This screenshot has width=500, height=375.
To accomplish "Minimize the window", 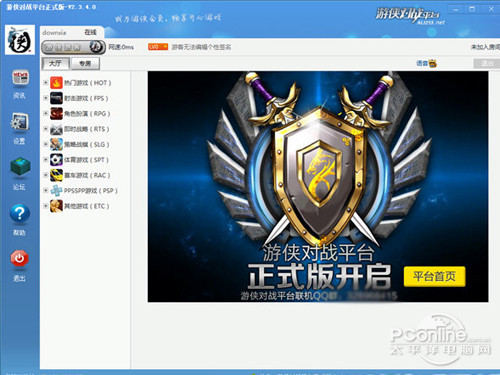I will tap(456, 9).
